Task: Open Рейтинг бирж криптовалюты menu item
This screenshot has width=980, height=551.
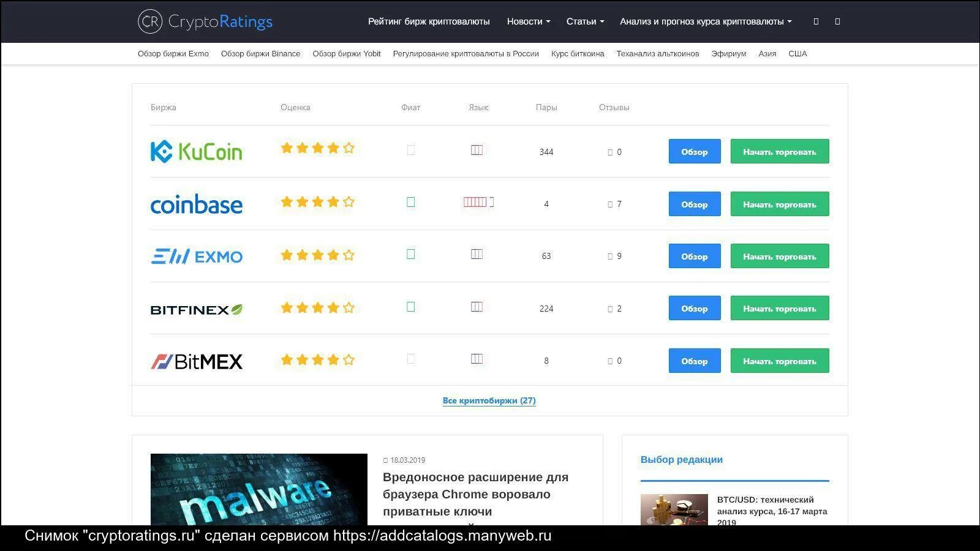Action: coord(429,21)
